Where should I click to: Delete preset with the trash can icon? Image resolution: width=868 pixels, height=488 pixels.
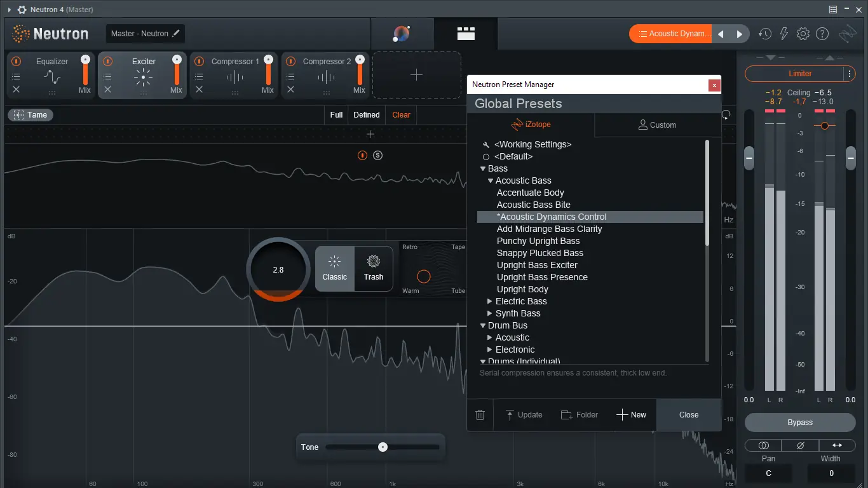(x=480, y=415)
